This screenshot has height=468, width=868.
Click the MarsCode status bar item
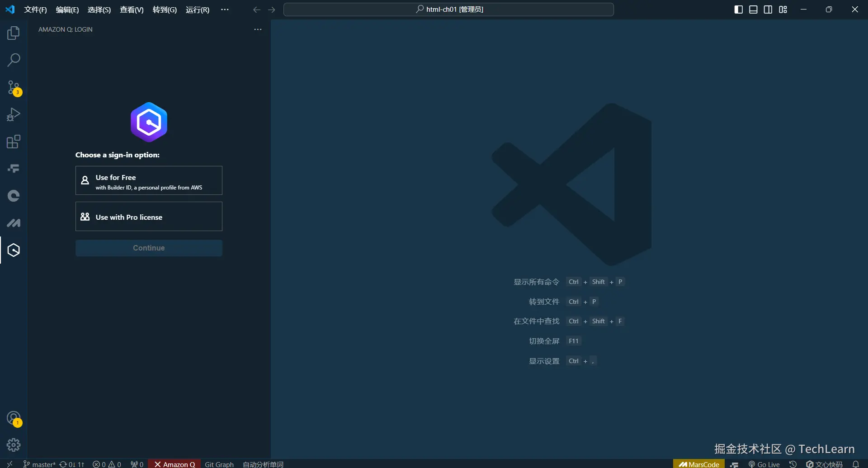coord(699,464)
